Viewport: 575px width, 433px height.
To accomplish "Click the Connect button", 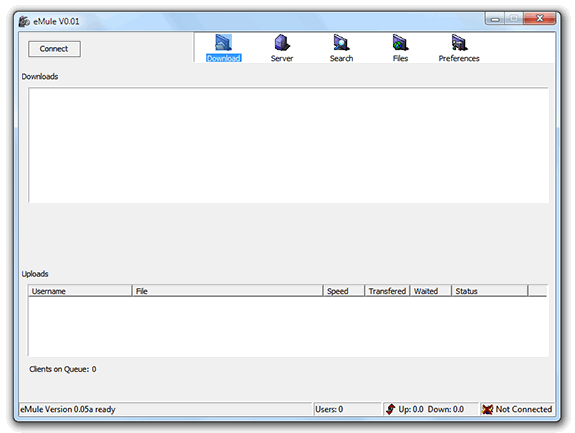I will 54,49.
